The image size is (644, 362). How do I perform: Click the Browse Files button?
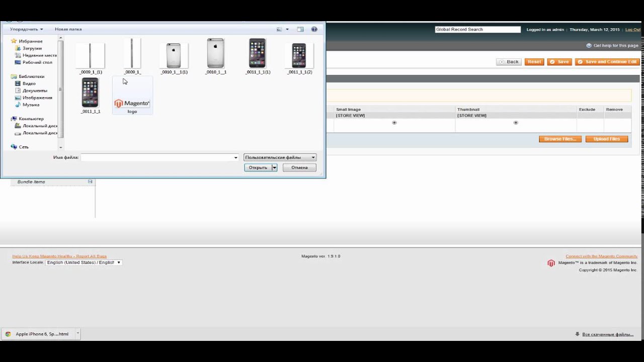click(560, 139)
